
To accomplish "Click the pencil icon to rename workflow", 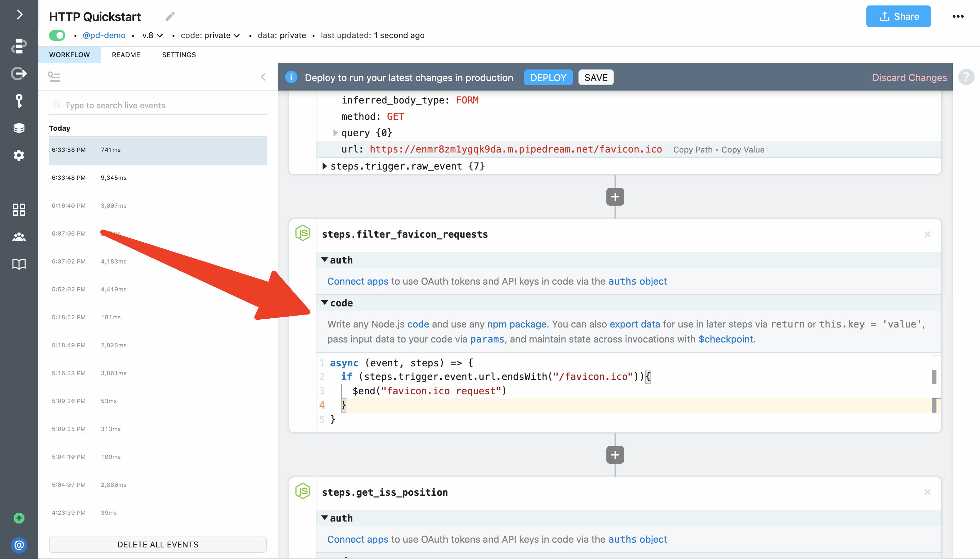I will 170,16.
